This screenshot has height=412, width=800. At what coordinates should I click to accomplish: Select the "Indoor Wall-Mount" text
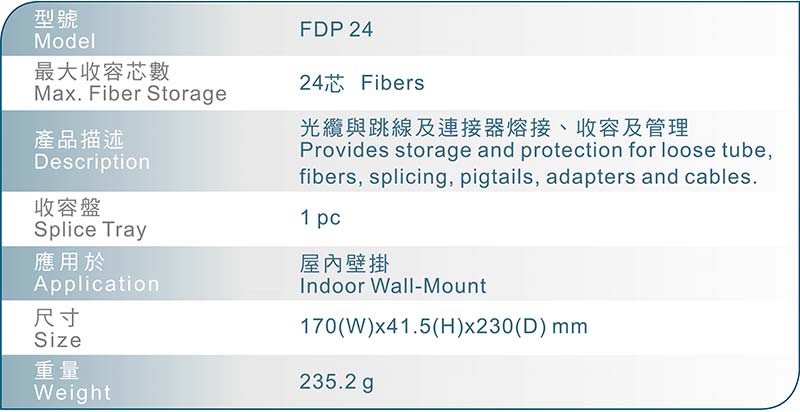(393, 287)
